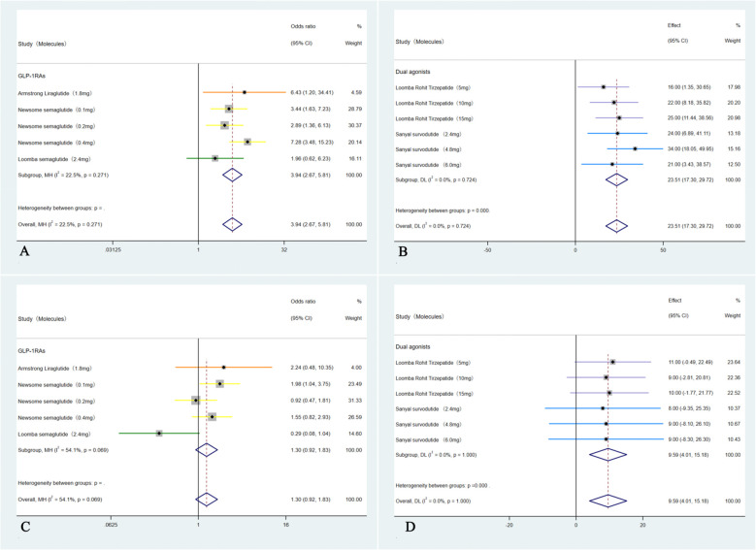The width and height of the screenshot is (756, 550).
Task: Click Sanyal survodutide (4.8mg) label in panel B
Action: [x=428, y=149]
